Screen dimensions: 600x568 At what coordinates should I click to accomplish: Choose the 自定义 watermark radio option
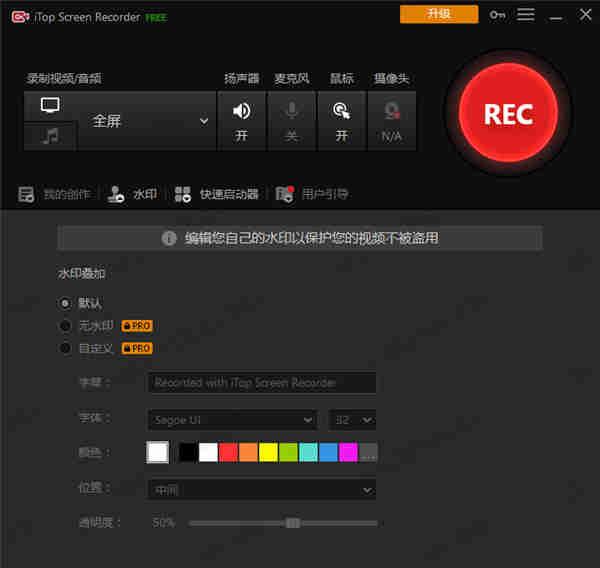pos(66,348)
